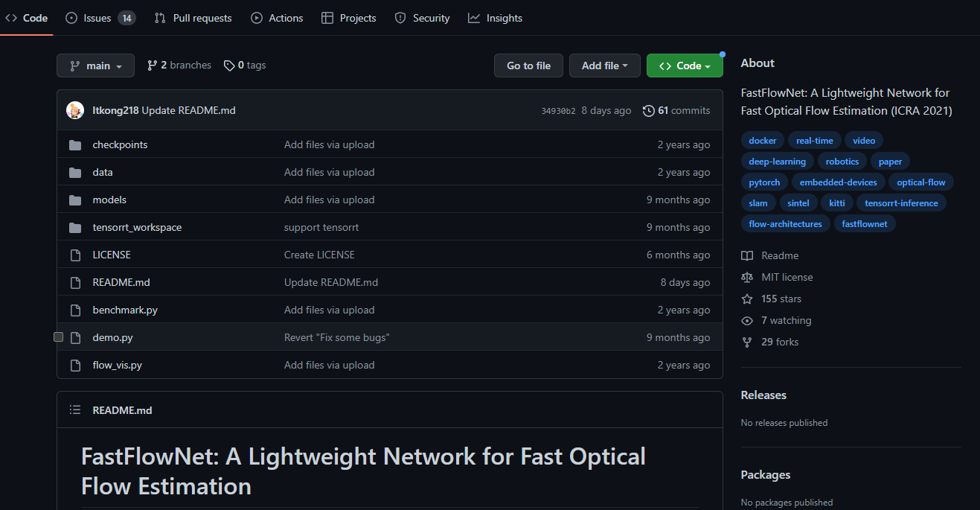Select the pytorch topic tag
Viewport: 980px width, 510px height.
pos(765,182)
